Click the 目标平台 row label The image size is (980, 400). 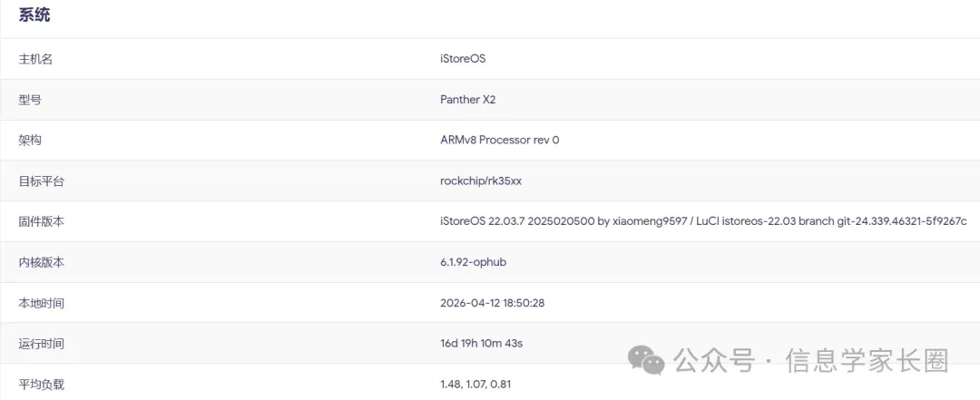(42, 181)
